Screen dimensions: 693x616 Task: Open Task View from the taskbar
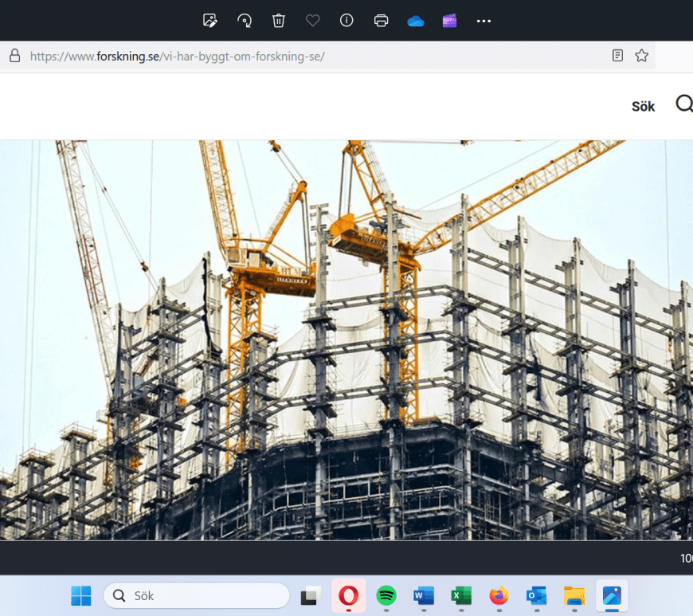(311, 595)
